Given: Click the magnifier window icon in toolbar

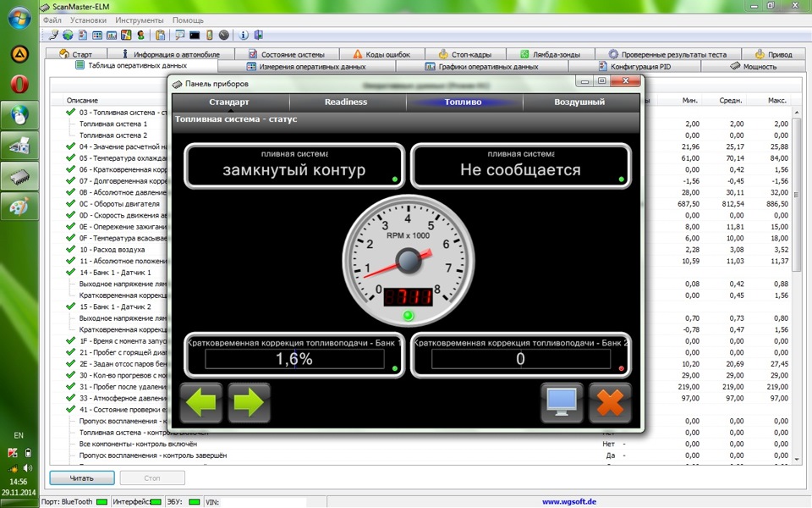Looking at the screenshot, I should (179, 35).
